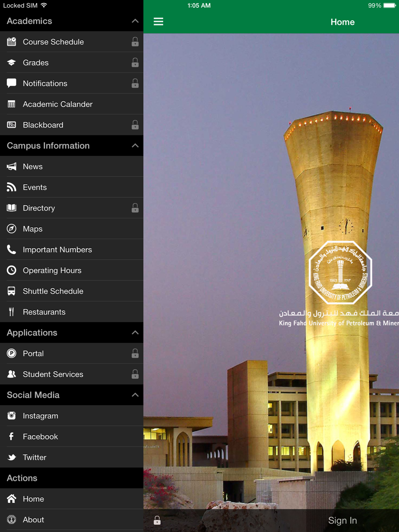Tap the Sign In button

point(342,520)
